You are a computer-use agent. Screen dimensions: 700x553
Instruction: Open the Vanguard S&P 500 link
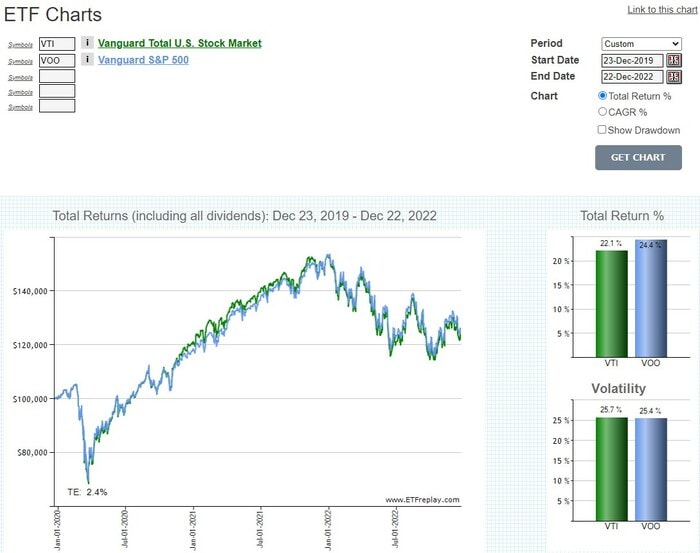coord(143,60)
